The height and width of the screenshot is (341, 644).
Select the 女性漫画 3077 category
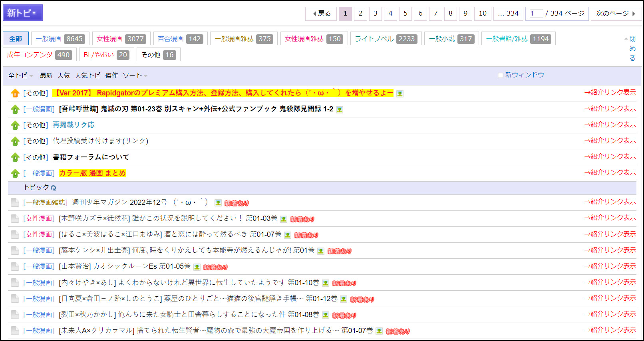(121, 39)
